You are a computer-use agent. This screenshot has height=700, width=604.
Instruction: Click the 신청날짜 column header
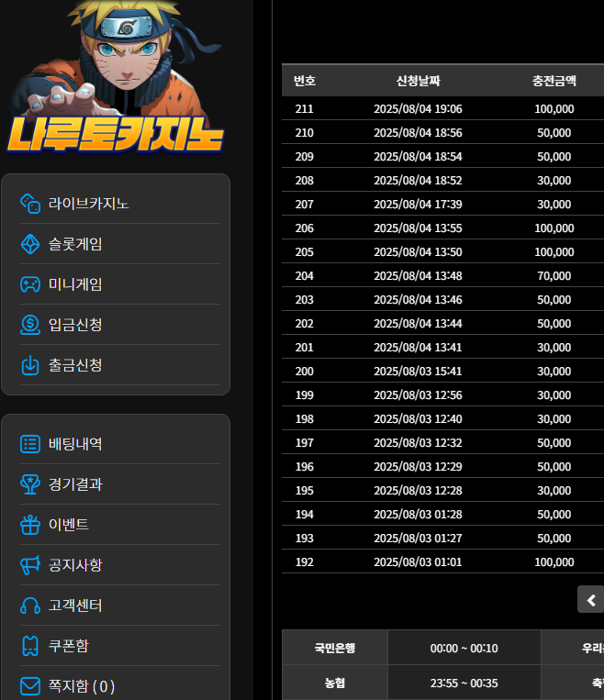point(418,81)
